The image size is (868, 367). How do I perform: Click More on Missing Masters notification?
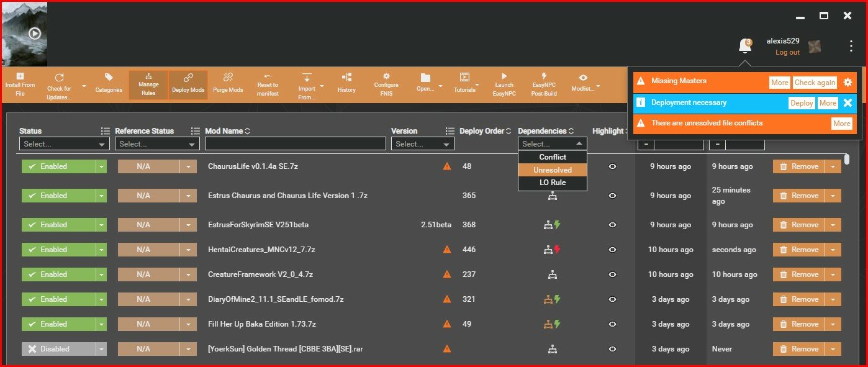pos(780,83)
